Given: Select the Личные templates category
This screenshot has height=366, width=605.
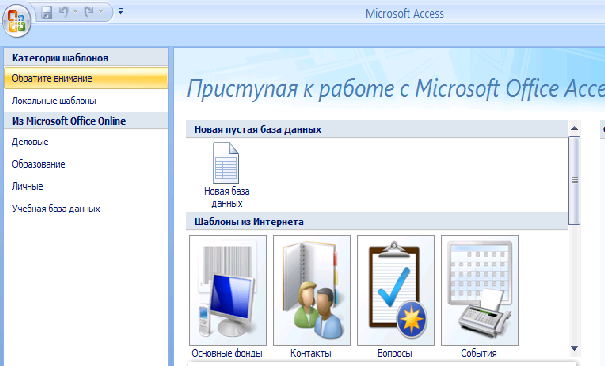Looking at the screenshot, I should (86, 187).
